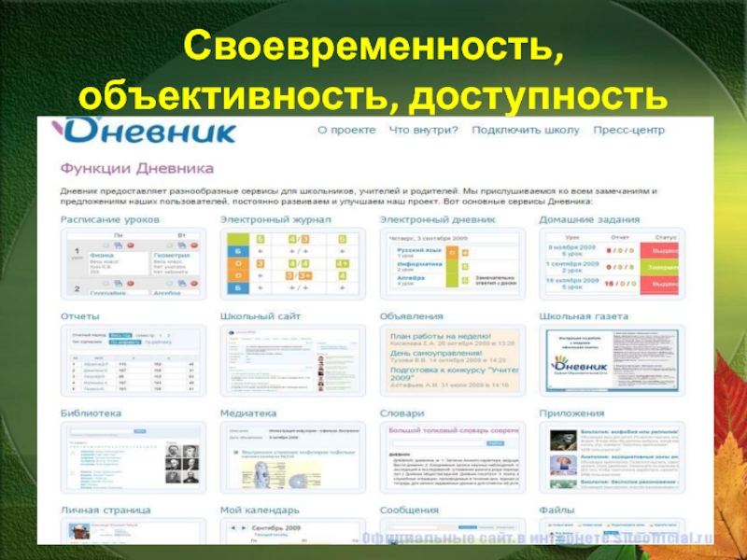Click the Дневник logo in the site header
Screen dimensions: 747x560
click(x=146, y=130)
